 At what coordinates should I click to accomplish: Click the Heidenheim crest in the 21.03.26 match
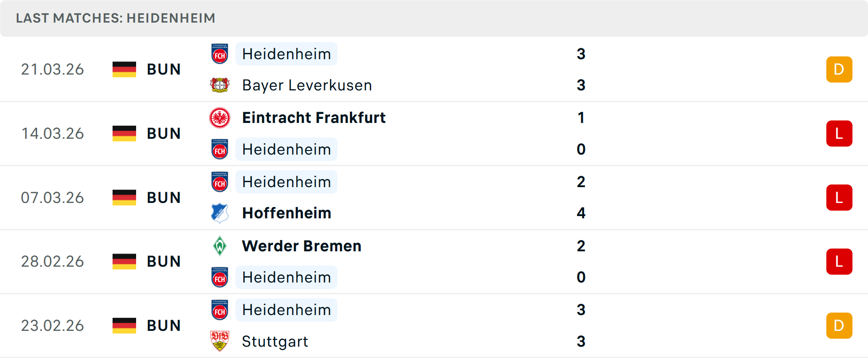pyautogui.click(x=220, y=54)
